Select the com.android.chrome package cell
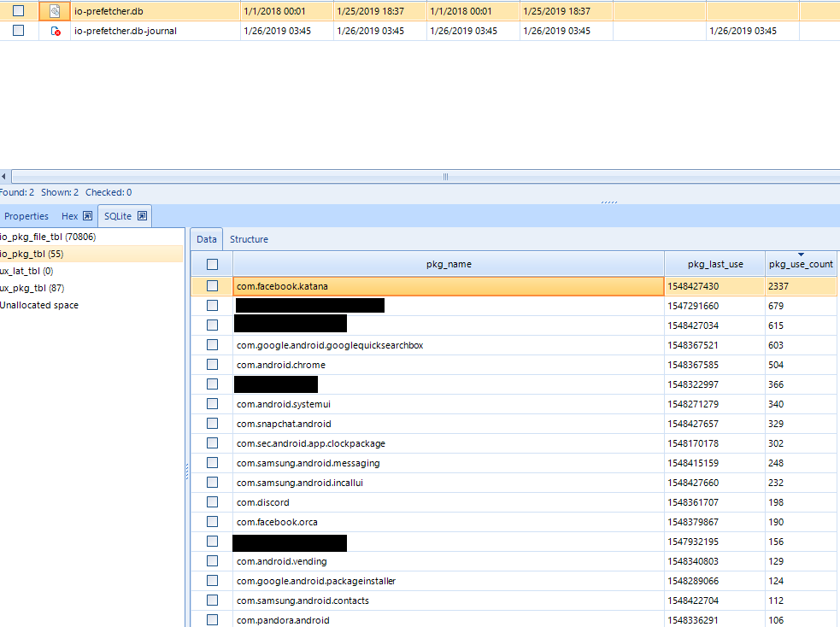Screen dimensions: 840x627 click(449, 365)
